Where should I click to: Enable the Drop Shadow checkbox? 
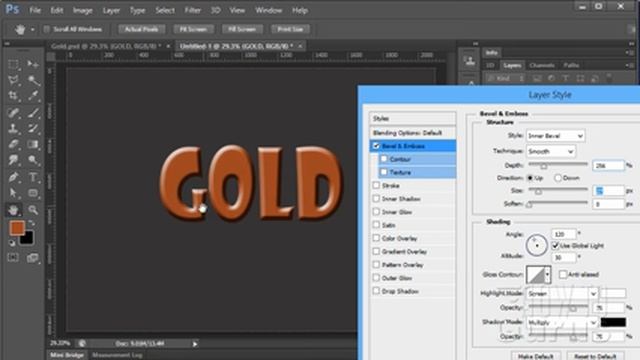[x=376, y=291]
